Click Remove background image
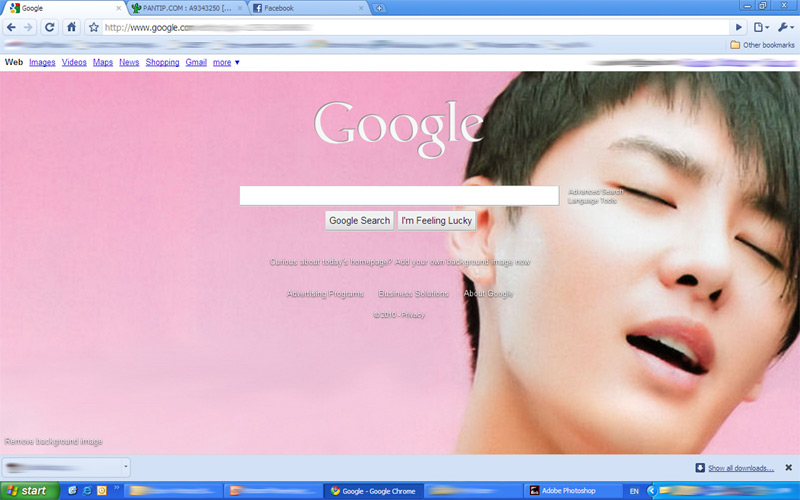The height and width of the screenshot is (500, 800). pos(54,441)
